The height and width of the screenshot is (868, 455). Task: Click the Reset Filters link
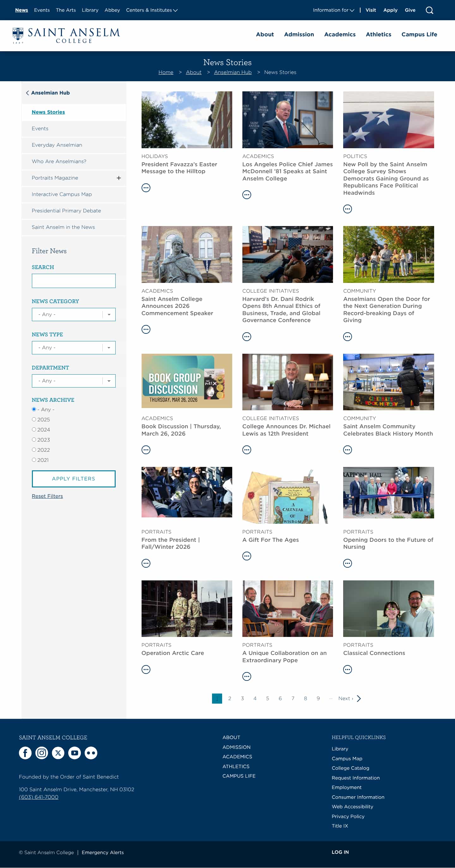pos(47,496)
